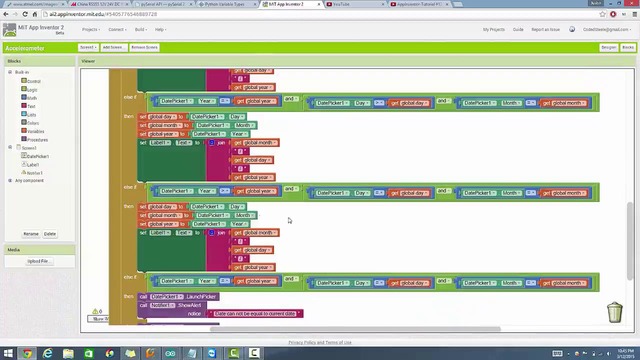640x360 pixels.
Task: Click the Rename button
Action: tap(31, 234)
